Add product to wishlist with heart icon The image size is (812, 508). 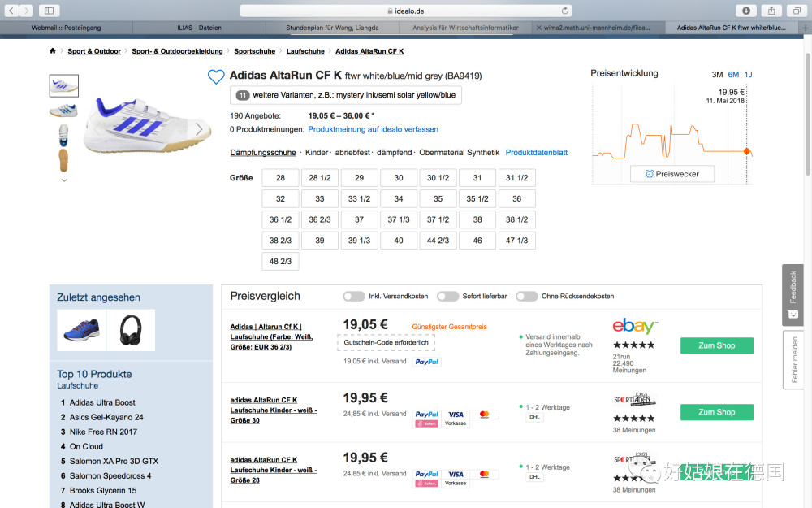[x=216, y=76]
